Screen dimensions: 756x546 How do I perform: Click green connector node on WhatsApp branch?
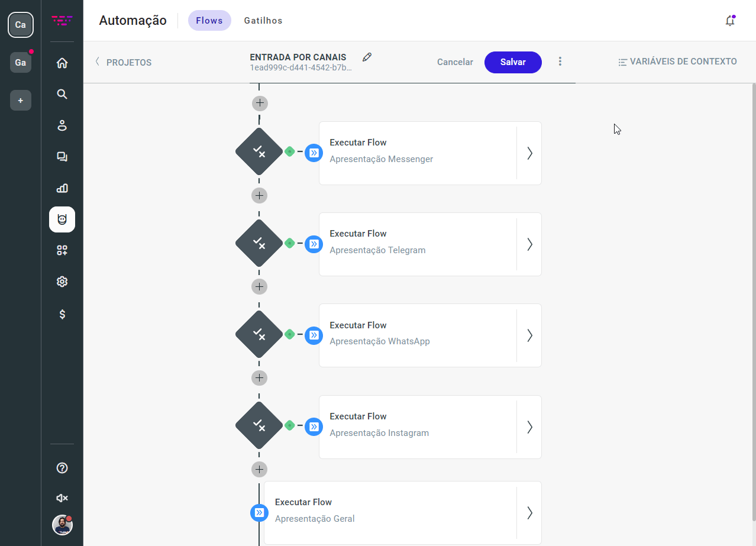click(x=289, y=334)
